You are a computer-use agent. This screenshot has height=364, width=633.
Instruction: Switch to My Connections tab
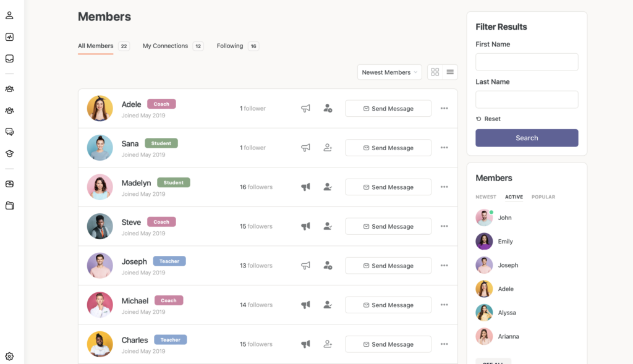click(165, 46)
